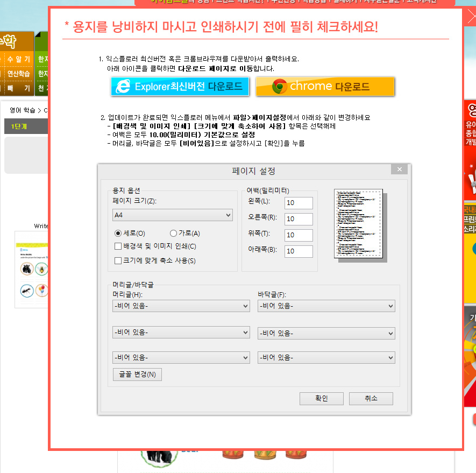This screenshot has width=476, height=473.
Task: Expand the first 바닥글(F) footer dropdown
Action: 326,306
